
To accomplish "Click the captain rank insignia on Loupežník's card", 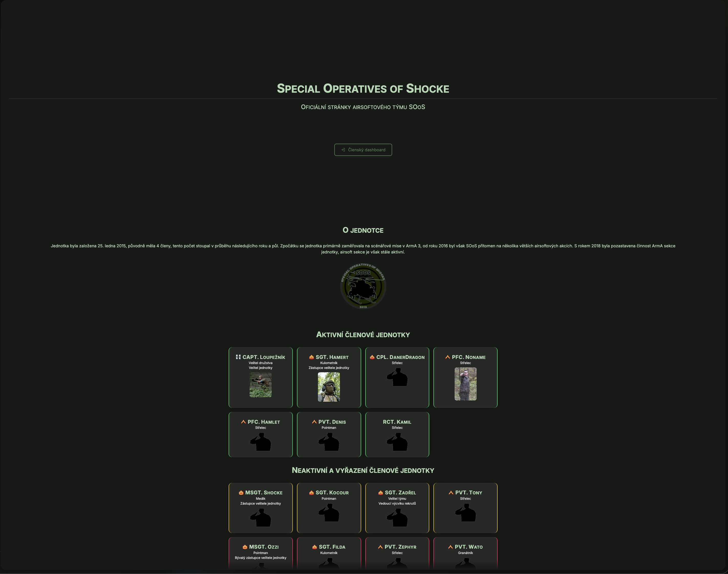I will click(x=239, y=357).
